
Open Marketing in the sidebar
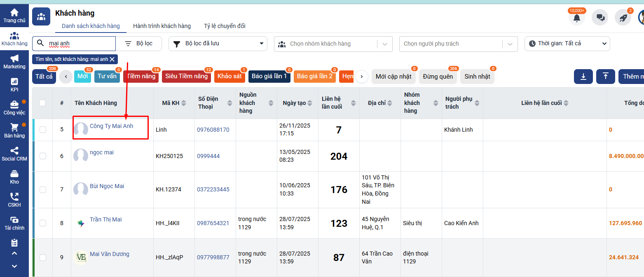14,61
